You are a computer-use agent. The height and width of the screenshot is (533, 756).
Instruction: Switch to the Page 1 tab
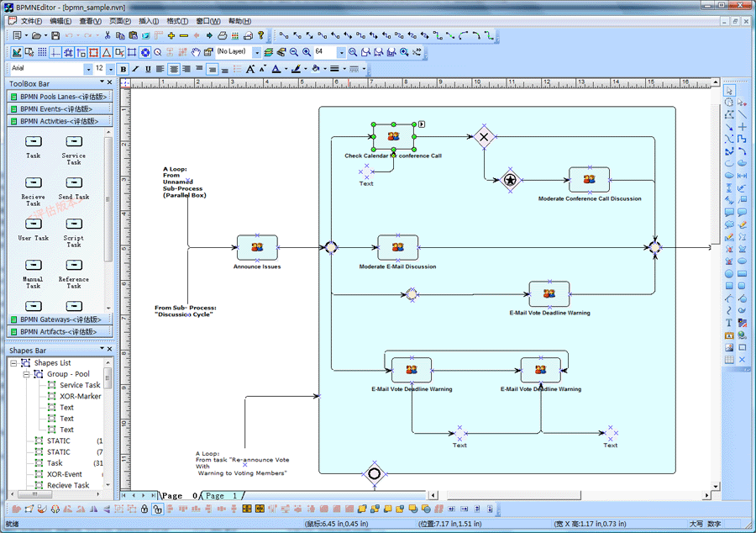(x=222, y=496)
